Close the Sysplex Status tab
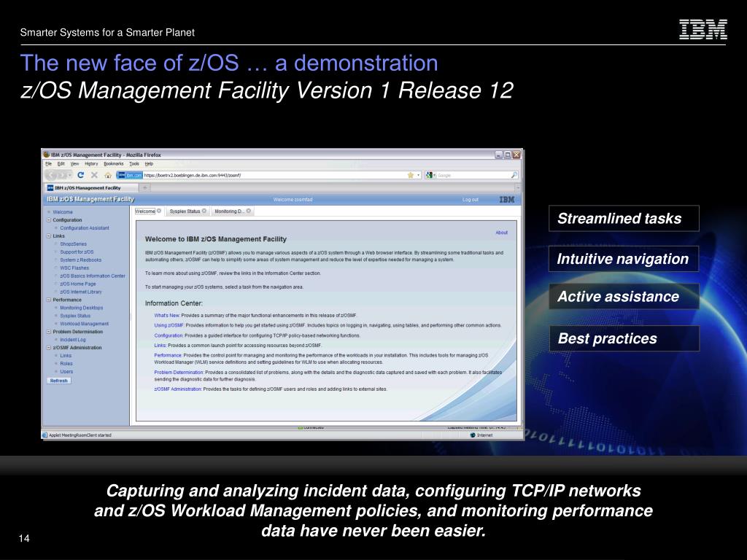 point(204,211)
